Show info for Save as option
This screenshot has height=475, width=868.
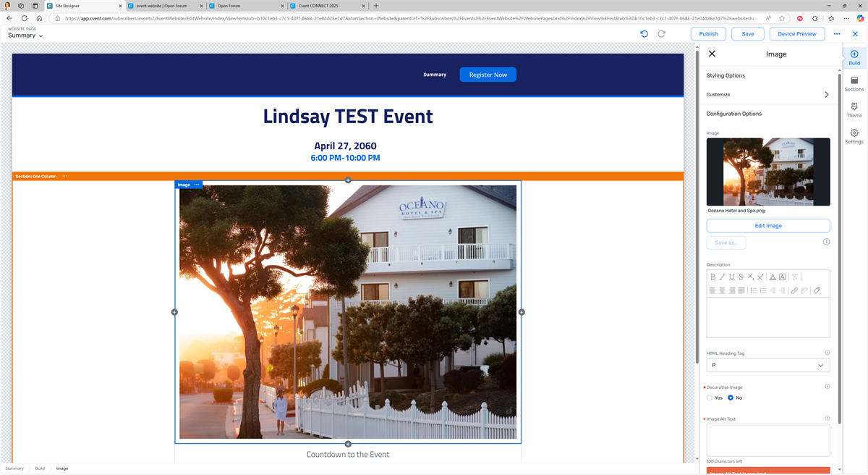coord(826,242)
